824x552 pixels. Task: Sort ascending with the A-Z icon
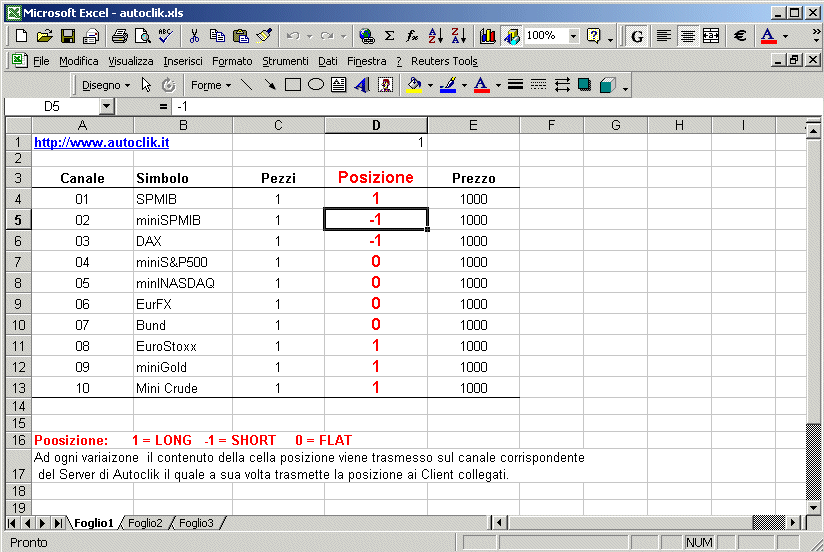(436, 36)
